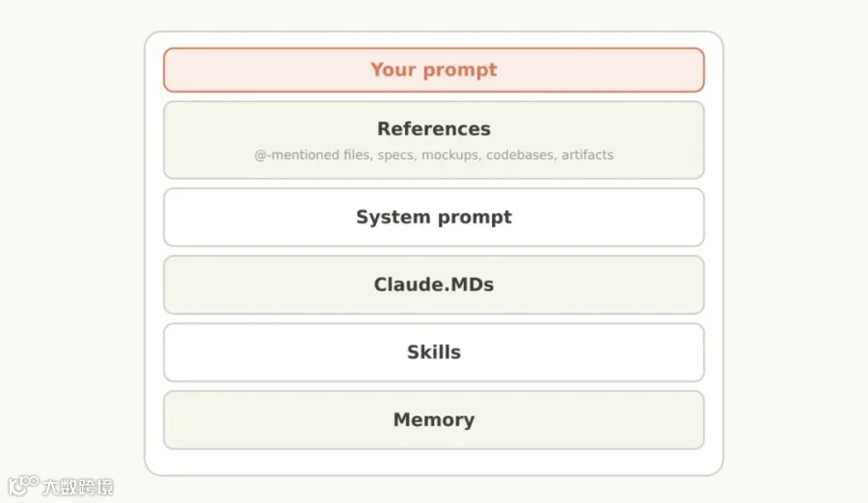This screenshot has width=868, height=503.
Task: Click the orange 'Your prompt' box
Action: click(x=433, y=69)
